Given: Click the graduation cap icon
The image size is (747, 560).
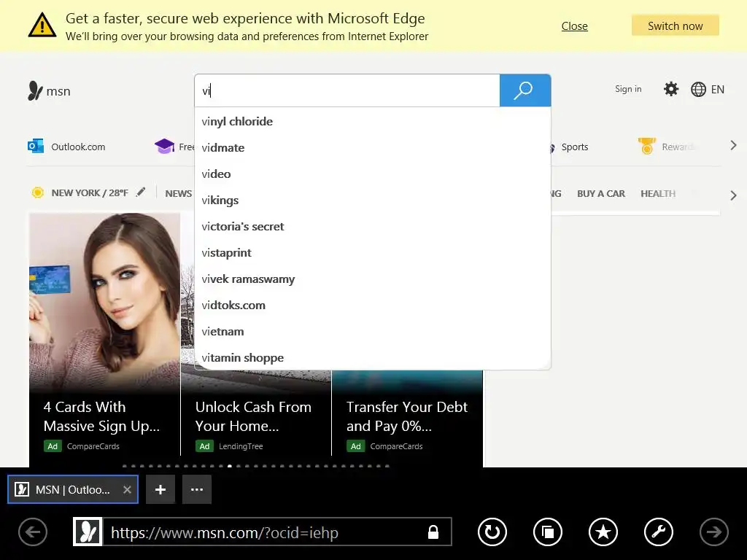Looking at the screenshot, I should (164, 146).
